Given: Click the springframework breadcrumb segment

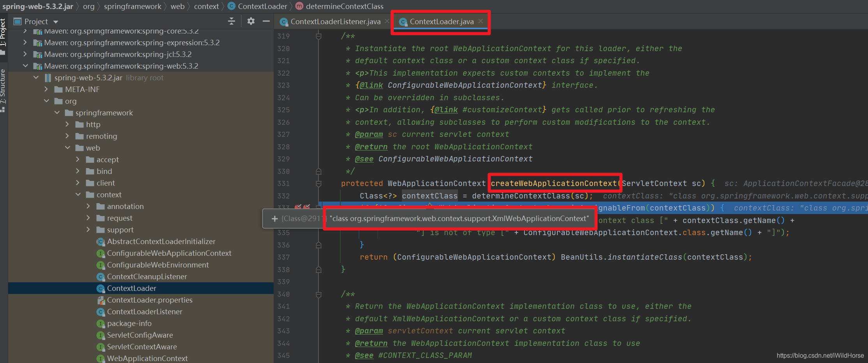Looking at the screenshot, I should [x=133, y=6].
